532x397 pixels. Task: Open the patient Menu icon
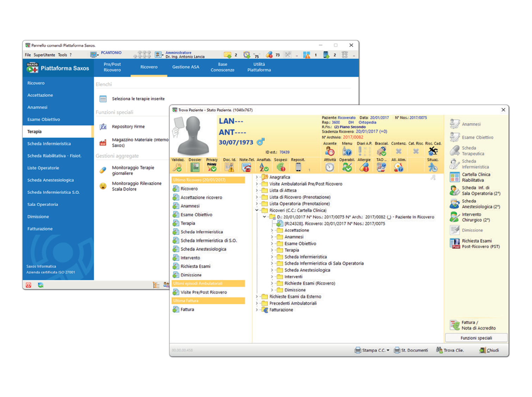pos(347,151)
